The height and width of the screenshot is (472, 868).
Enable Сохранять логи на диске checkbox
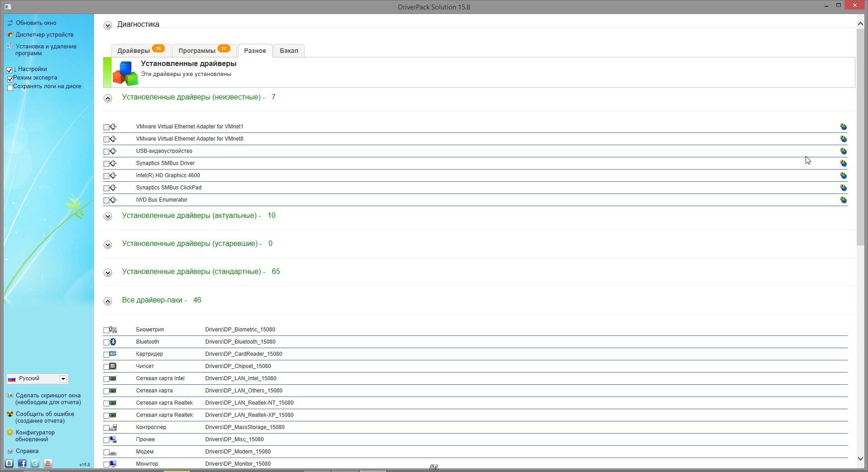click(10, 88)
